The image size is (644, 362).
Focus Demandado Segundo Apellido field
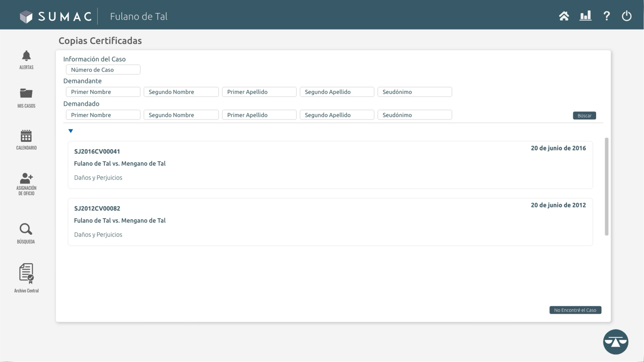coord(337,115)
